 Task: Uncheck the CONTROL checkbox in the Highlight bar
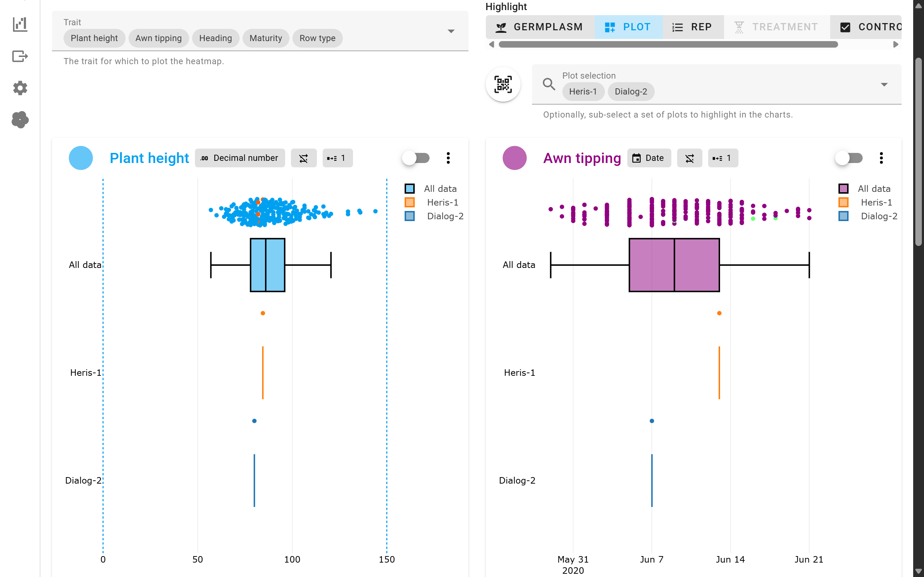[845, 27]
